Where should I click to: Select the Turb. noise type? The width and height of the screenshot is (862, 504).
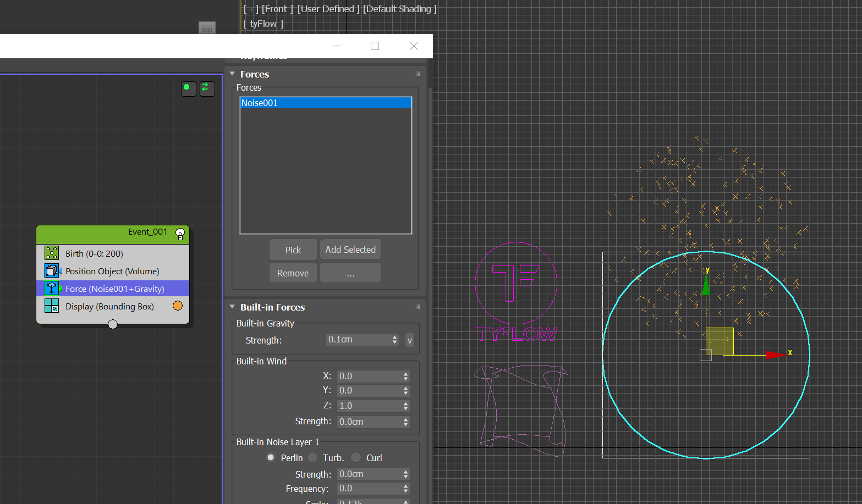point(313,458)
